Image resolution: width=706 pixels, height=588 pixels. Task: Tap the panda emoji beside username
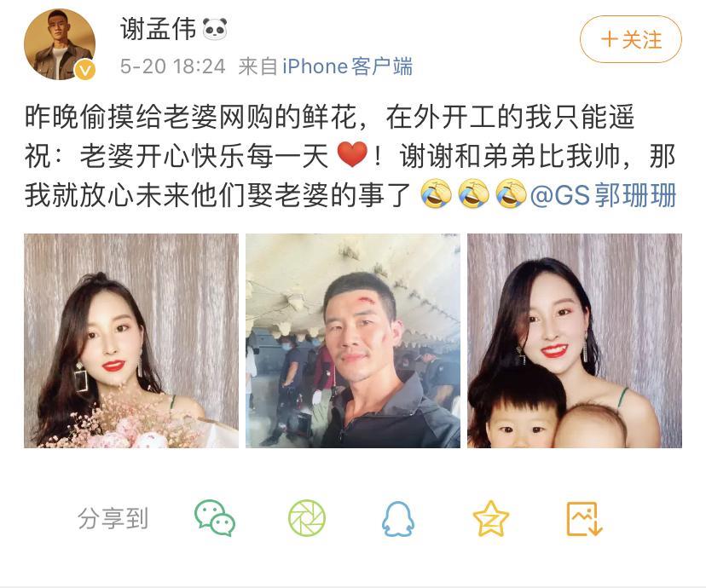(x=215, y=29)
